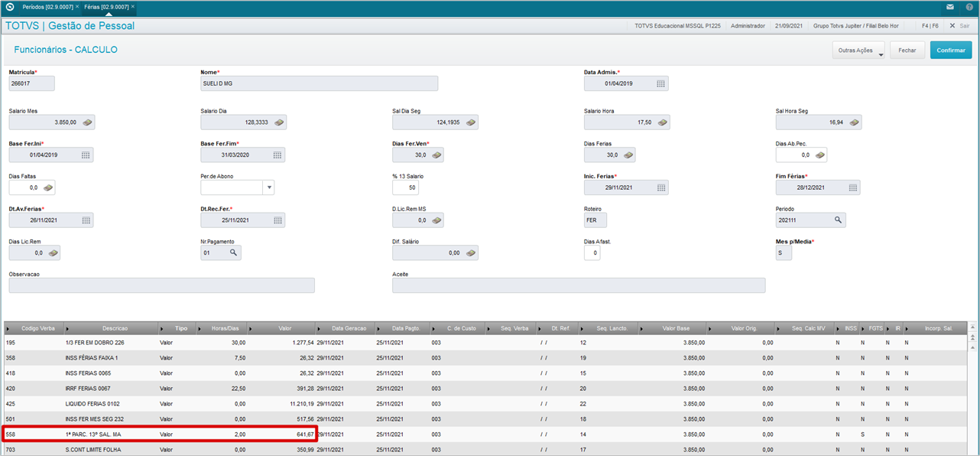This screenshot has width=980, height=456.
Task: Open calculator icon in D.Lic.Rem MS field
Action: click(x=436, y=220)
